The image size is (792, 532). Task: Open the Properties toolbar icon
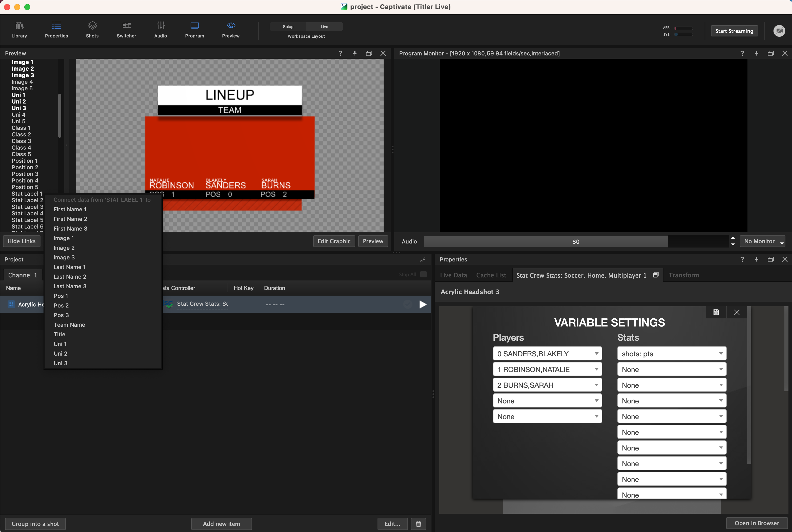tap(56, 29)
